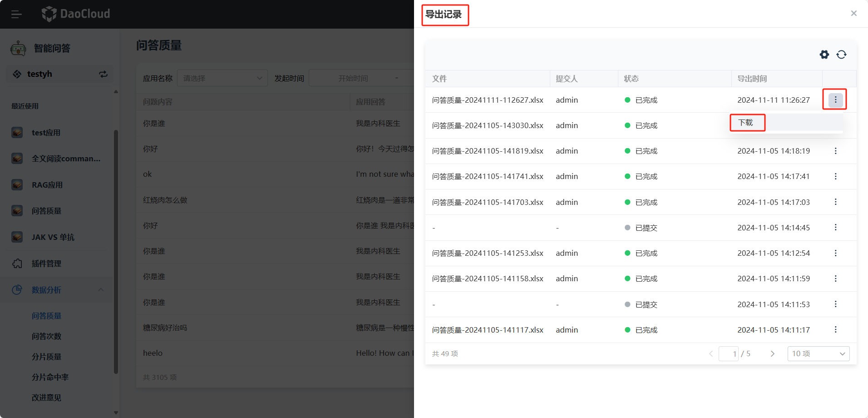Open the 应用名称 select dropdown
The height and width of the screenshot is (418, 868).
[x=222, y=78]
